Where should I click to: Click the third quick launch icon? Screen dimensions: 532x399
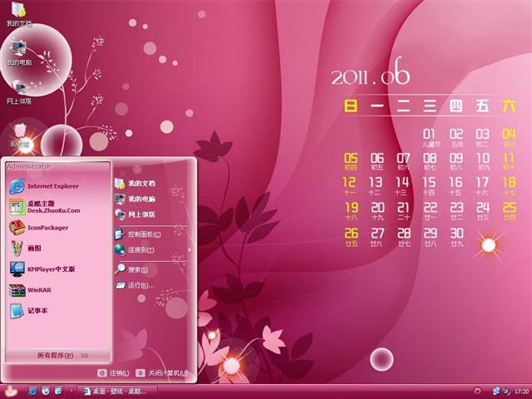(58, 392)
